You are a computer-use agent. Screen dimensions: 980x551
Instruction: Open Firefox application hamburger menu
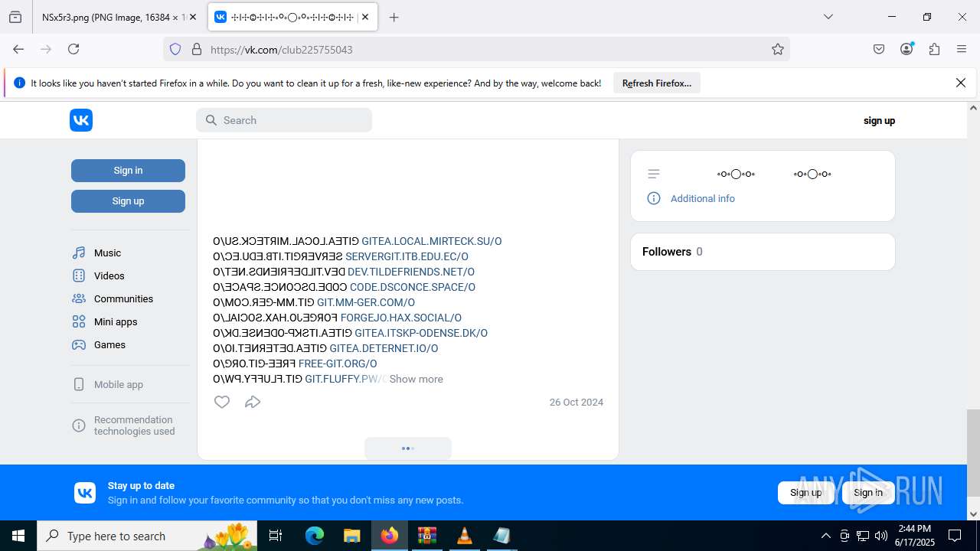pos(962,49)
